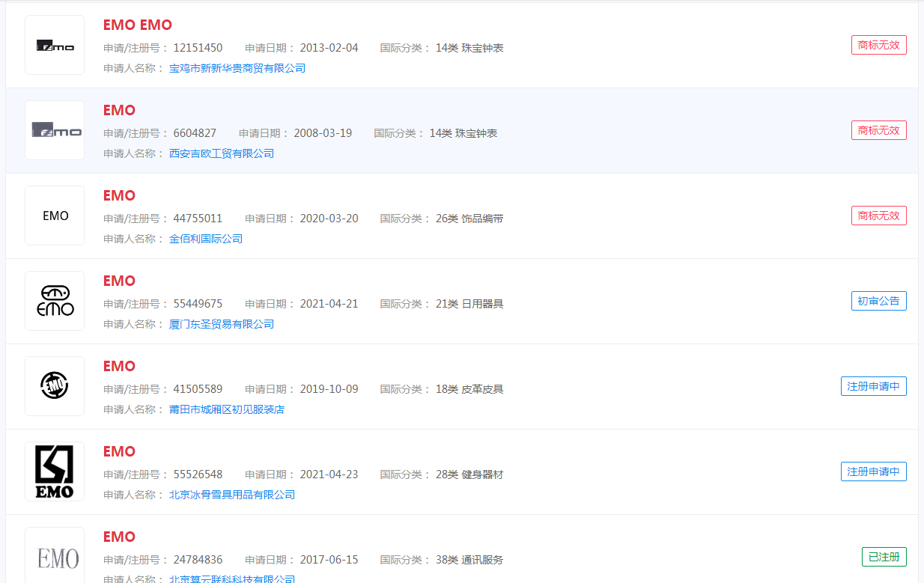Select class text 21类 日用器具
The width and height of the screenshot is (924, 583).
click(x=469, y=304)
